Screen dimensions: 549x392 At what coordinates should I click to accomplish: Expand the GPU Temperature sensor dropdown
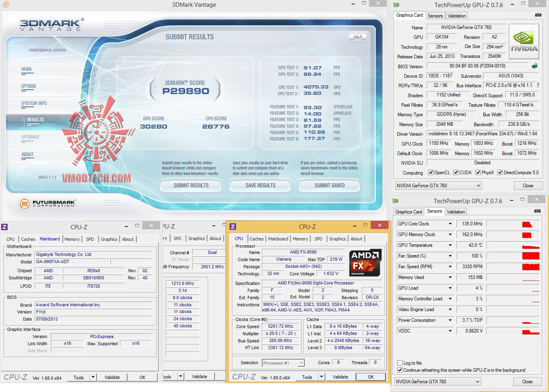click(450, 245)
